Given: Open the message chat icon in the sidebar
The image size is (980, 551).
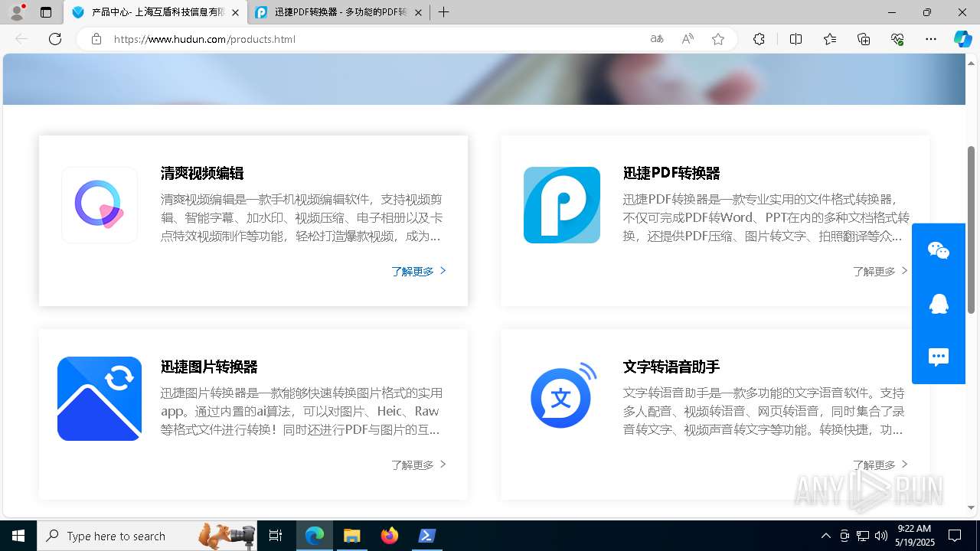Looking at the screenshot, I should pyautogui.click(x=939, y=357).
